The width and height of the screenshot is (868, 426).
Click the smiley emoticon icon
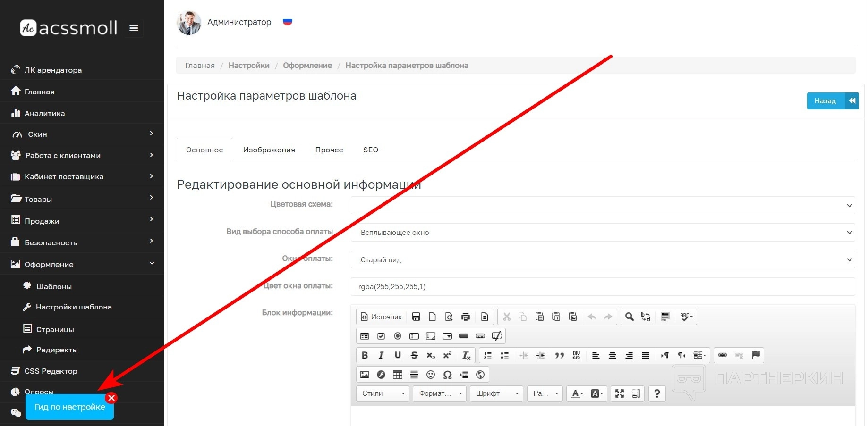431,375
